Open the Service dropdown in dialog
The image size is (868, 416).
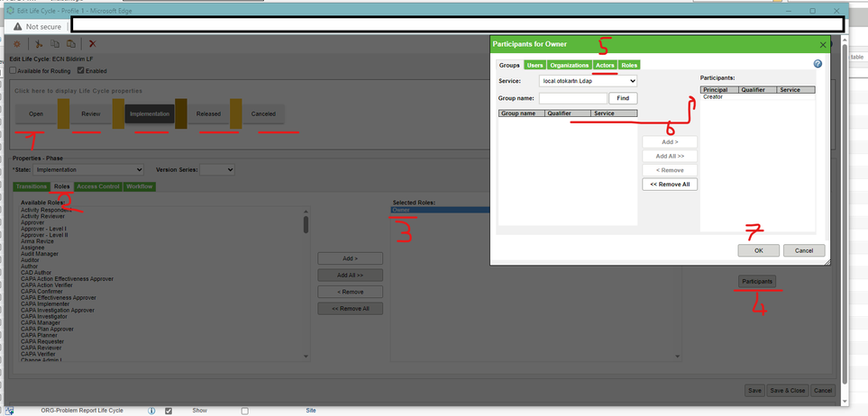click(x=588, y=81)
